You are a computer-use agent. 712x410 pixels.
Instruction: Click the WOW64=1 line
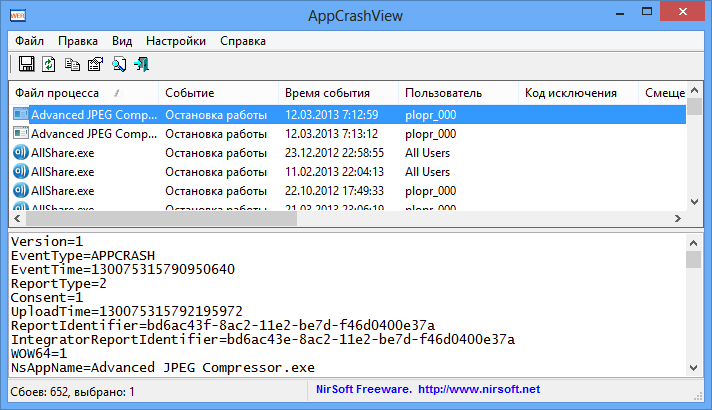(x=39, y=353)
